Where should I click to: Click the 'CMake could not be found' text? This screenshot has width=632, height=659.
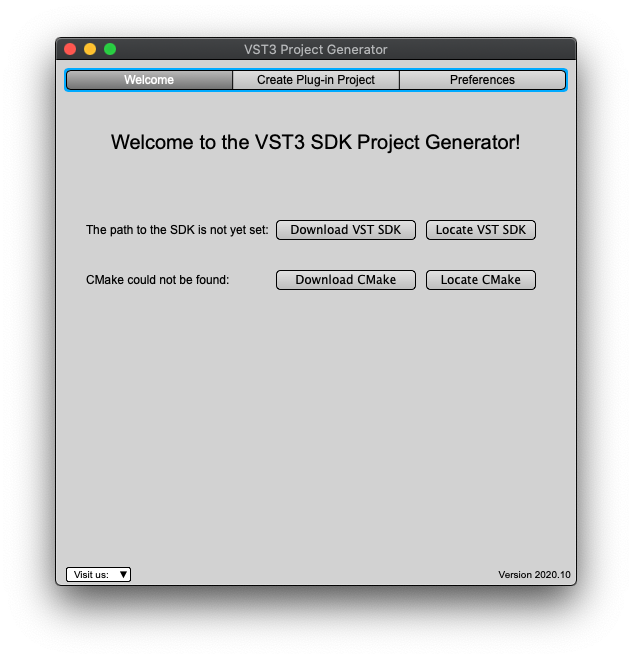(x=158, y=280)
